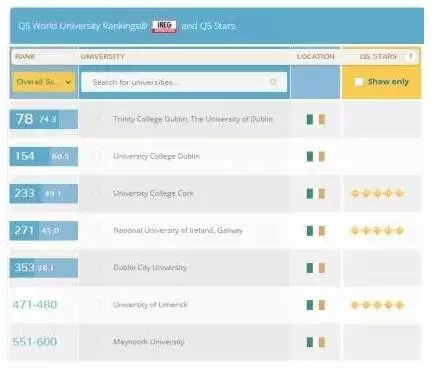The width and height of the screenshot is (435, 372).
Task: Open the Overall Score dropdown
Action: point(44,82)
